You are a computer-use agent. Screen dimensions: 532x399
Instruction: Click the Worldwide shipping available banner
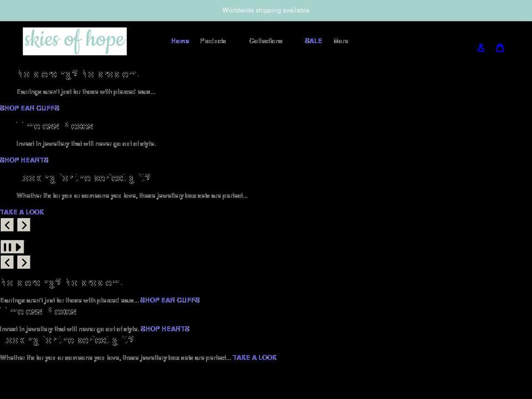click(x=266, y=10)
